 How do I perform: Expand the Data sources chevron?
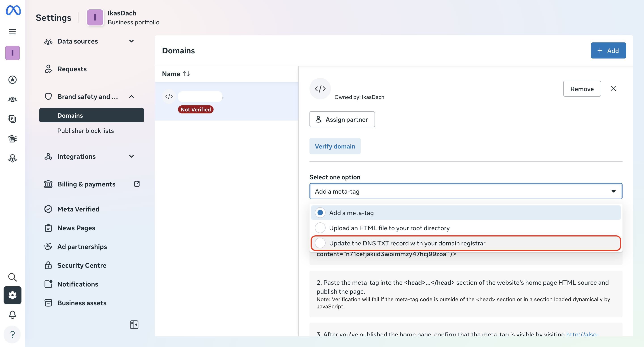(131, 41)
